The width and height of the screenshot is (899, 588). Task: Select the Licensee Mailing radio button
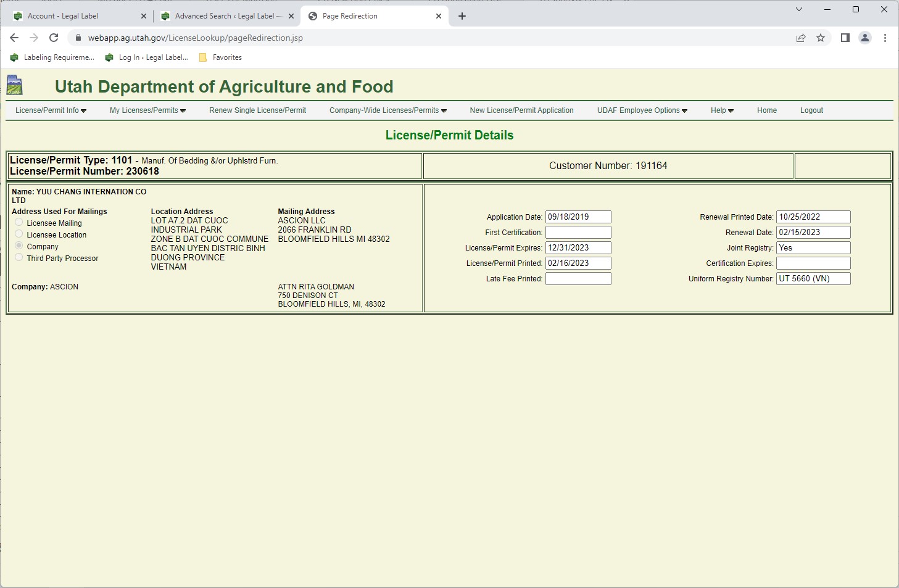point(19,222)
